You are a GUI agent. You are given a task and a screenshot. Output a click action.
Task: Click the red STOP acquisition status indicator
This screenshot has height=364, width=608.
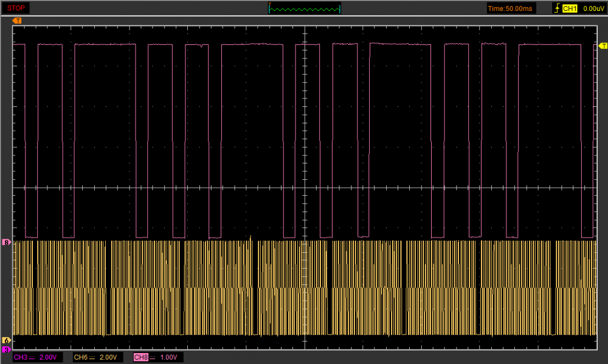click(16, 8)
